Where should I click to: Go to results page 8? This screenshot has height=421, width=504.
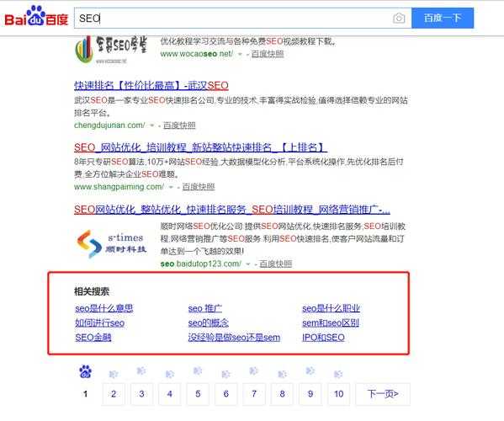282,394
